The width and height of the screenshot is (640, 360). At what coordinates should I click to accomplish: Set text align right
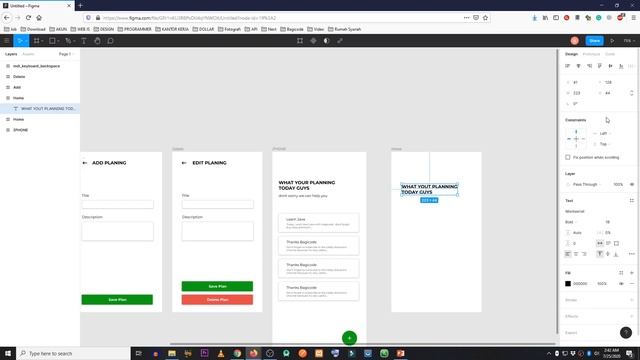coord(584,254)
